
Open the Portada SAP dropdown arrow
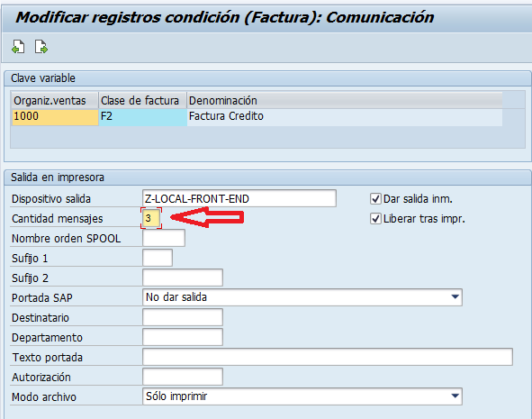click(x=455, y=297)
